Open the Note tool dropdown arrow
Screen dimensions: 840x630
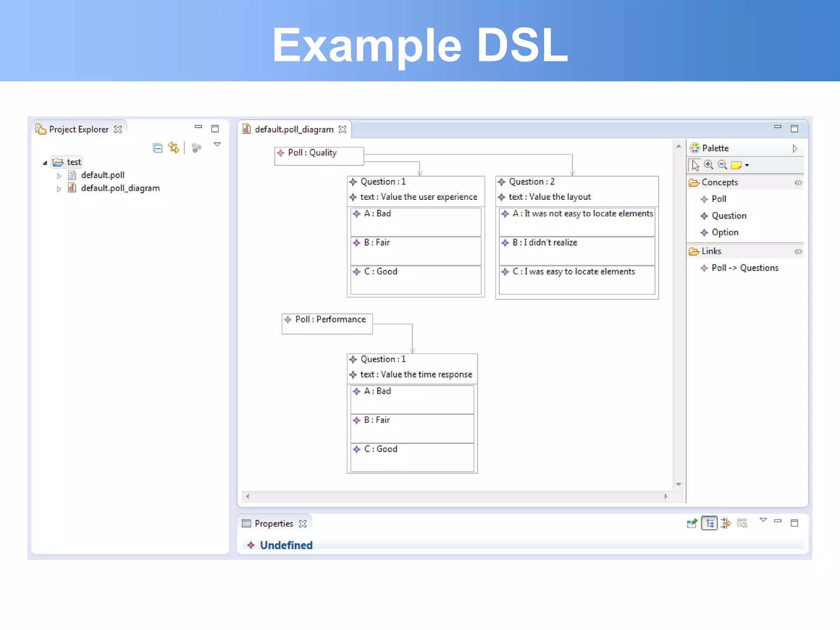747,165
